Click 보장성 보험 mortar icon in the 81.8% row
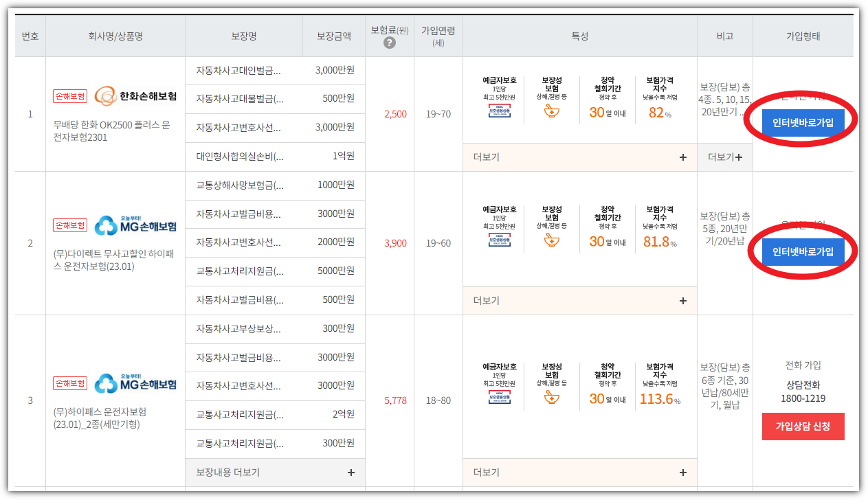 551,240
